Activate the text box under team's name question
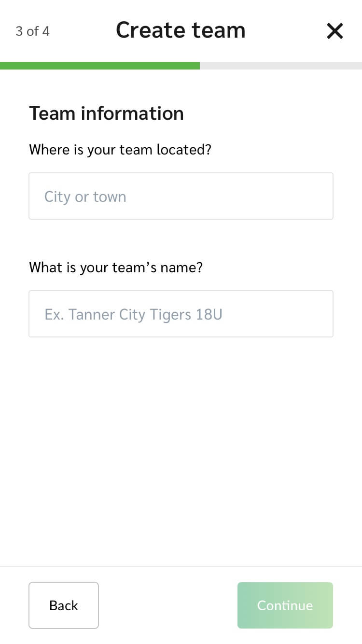 pos(181,314)
